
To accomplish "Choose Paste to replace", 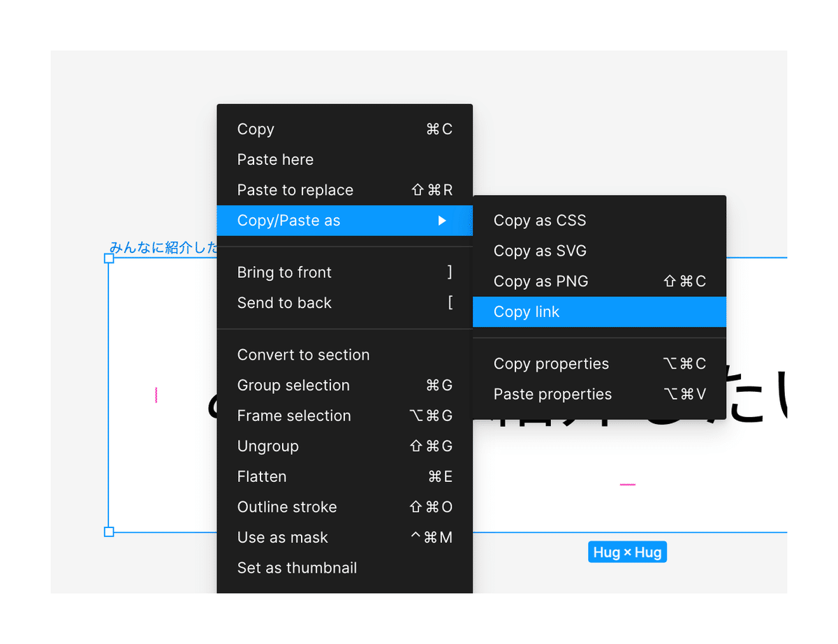I will (x=345, y=190).
